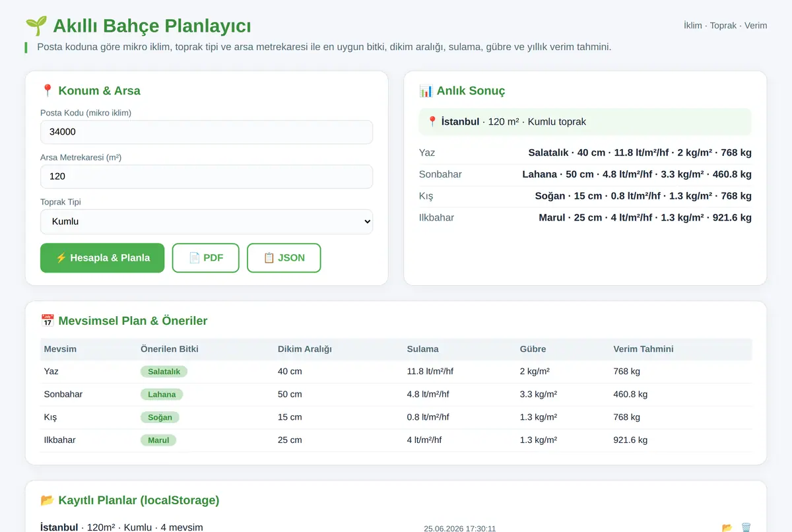Viewport: 792px width, 532px height.
Task: Click the İklim · Toprak · Verim header text
Action: 725,26
